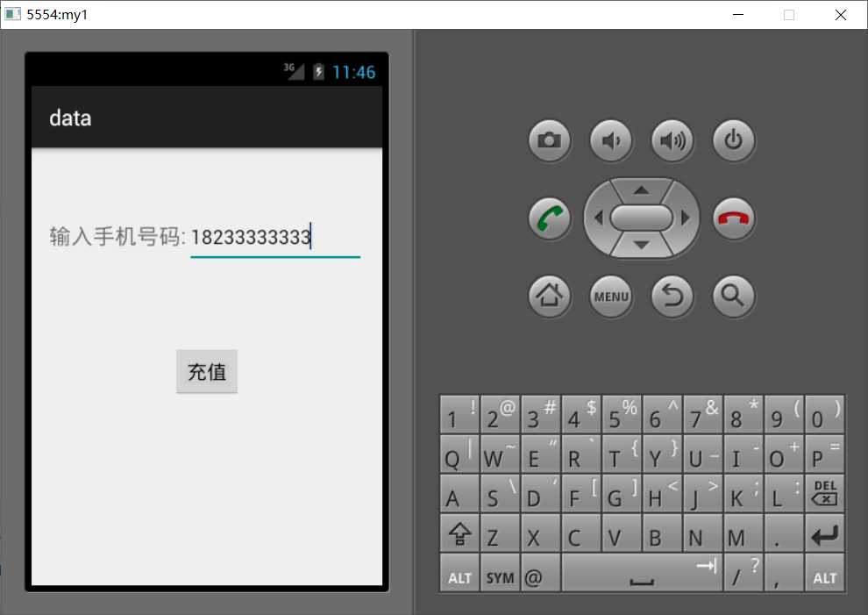The image size is (868, 615).
Task: Click the E key
Action: pyautogui.click(x=540, y=454)
